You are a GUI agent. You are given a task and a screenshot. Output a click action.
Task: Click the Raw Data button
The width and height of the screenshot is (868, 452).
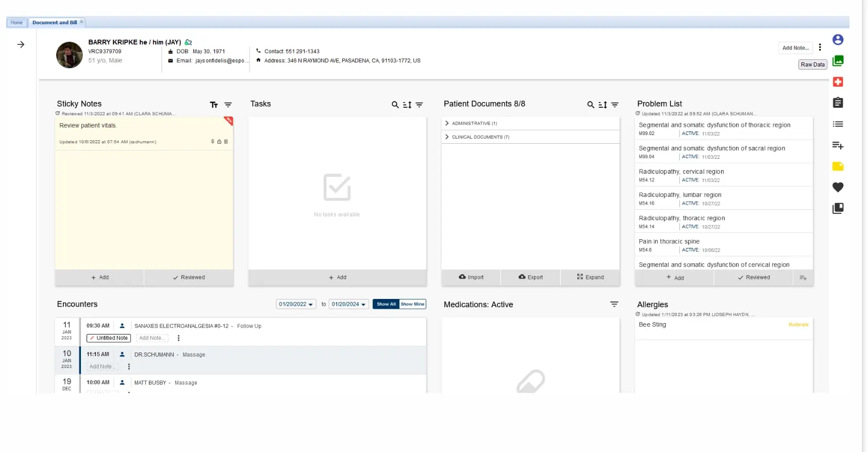pyautogui.click(x=812, y=64)
